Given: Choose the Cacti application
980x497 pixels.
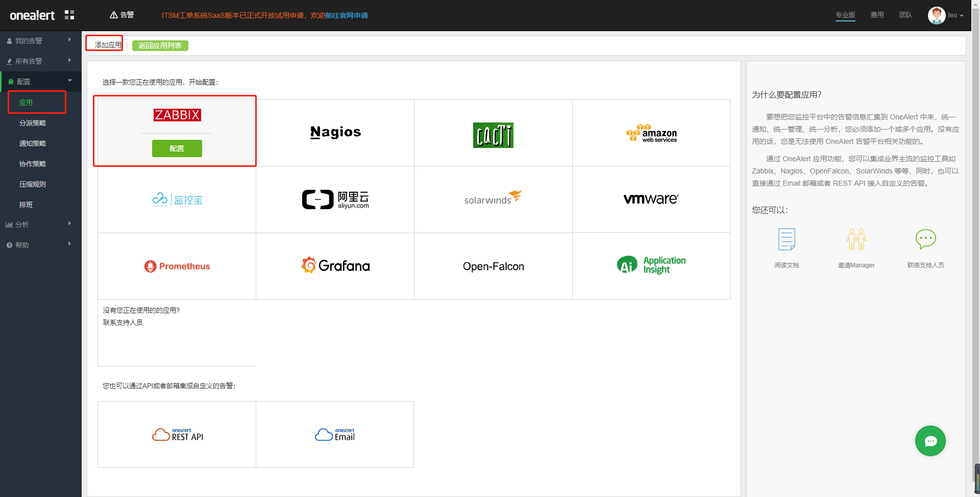Looking at the screenshot, I should click(x=493, y=133).
